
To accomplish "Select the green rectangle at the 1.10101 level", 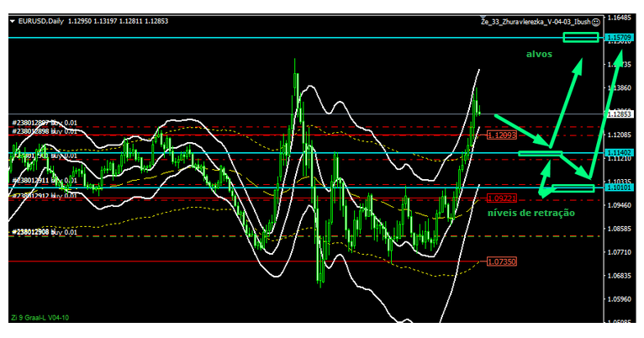I will [x=573, y=187].
